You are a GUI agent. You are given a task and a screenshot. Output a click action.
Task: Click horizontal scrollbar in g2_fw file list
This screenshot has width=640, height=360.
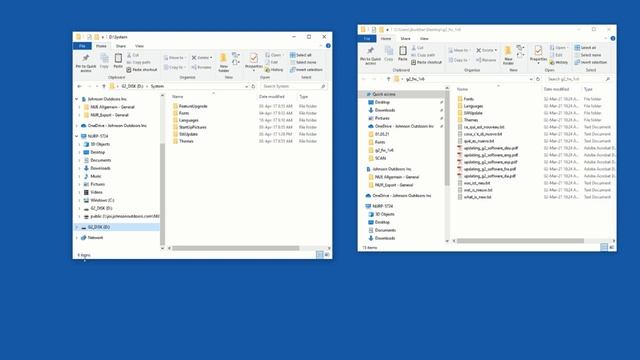(x=520, y=241)
